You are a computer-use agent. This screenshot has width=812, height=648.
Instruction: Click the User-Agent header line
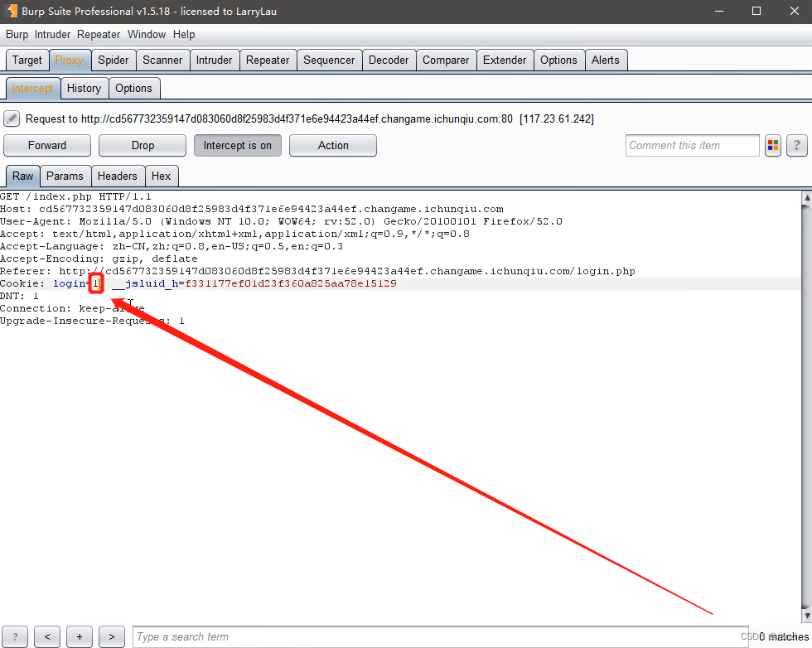tap(281, 222)
